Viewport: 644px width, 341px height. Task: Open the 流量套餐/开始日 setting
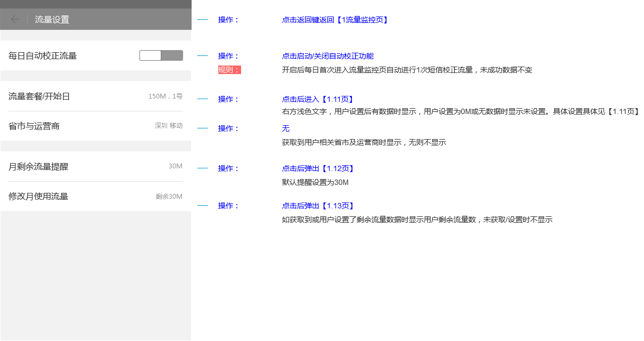point(96,96)
